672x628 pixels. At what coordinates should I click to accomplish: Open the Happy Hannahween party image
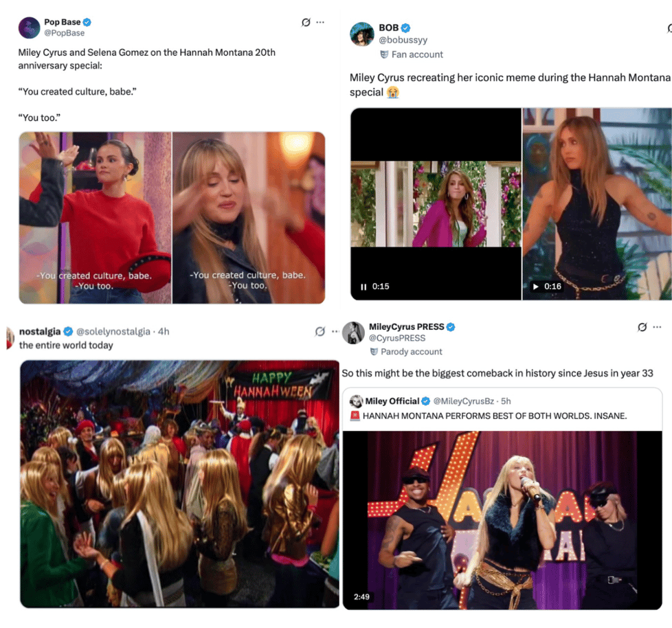pos(179,484)
